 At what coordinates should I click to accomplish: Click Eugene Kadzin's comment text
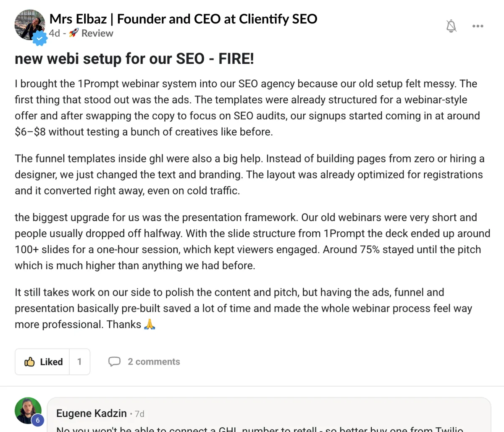click(x=260, y=428)
